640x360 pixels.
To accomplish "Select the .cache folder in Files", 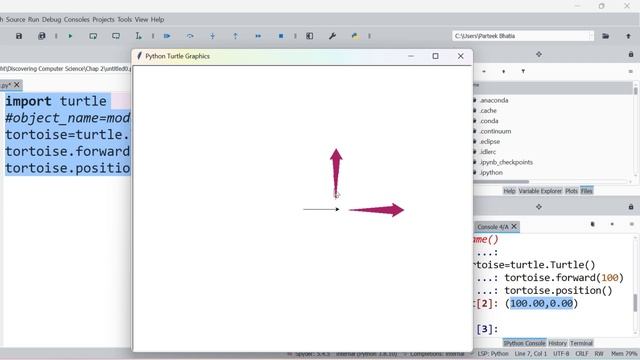I will click(488, 111).
